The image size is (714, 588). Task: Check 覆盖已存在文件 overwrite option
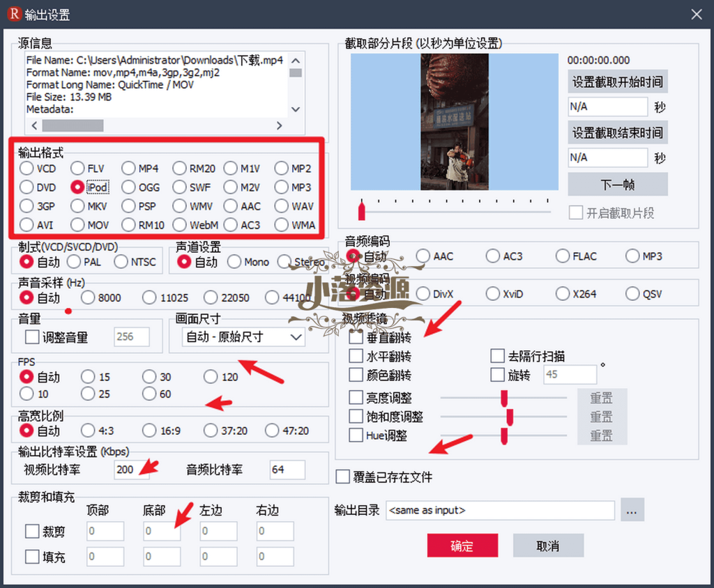point(343,477)
